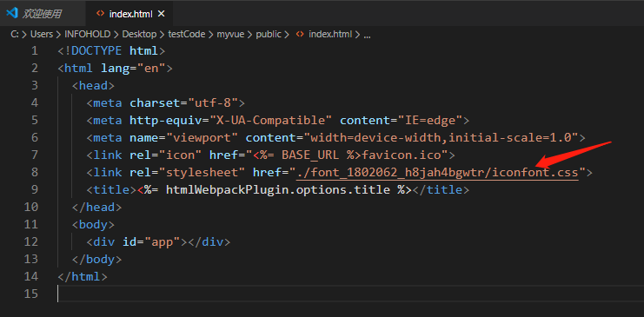
Task: Open the testCode breadcrumb segment
Action: pyautogui.click(x=187, y=34)
